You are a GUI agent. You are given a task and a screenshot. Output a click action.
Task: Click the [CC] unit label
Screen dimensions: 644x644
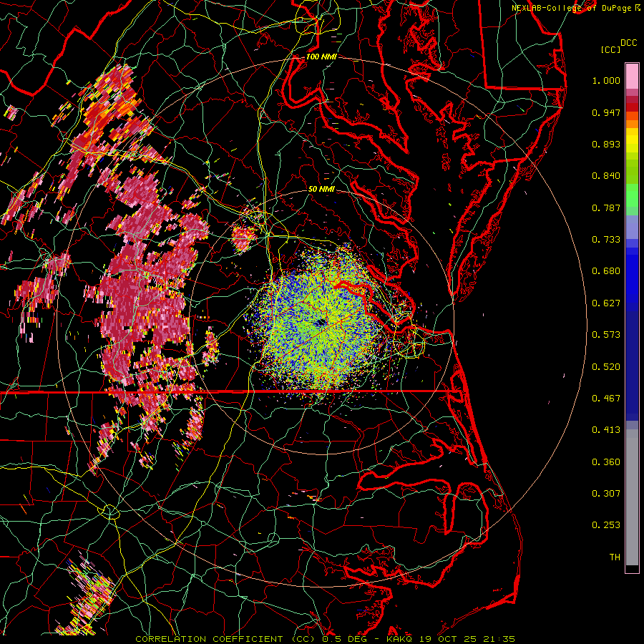[610, 49]
